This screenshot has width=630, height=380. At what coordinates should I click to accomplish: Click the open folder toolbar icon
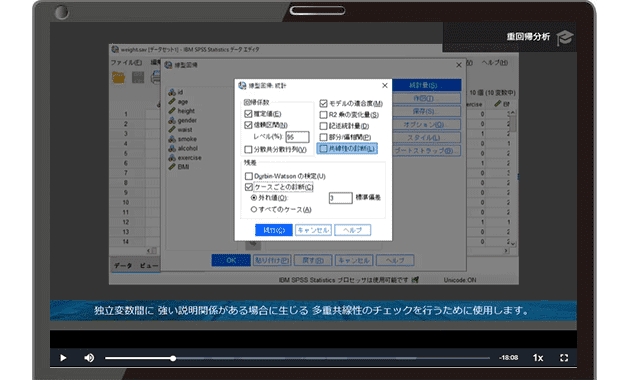point(118,77)
